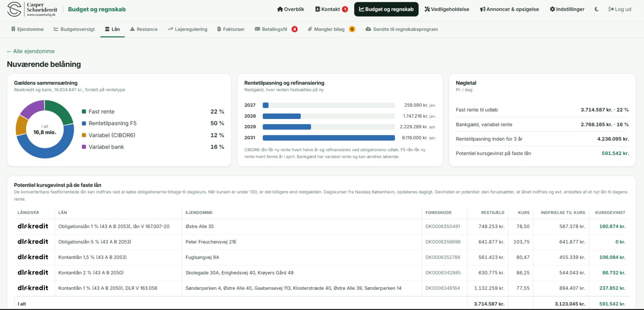
Task: Click the total kursgevinst 591.542 kr. in I alt row
Action: (x=612, y=304)
